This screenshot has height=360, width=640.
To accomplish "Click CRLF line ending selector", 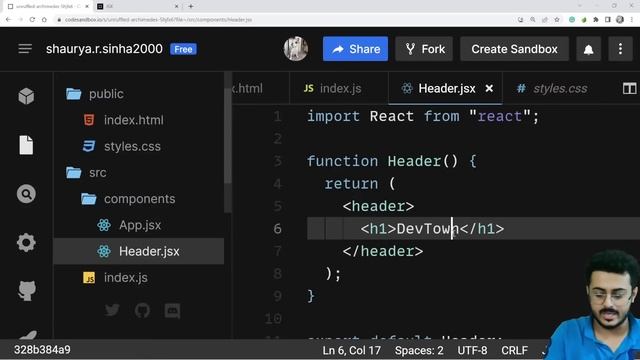I will coord(514,350).
